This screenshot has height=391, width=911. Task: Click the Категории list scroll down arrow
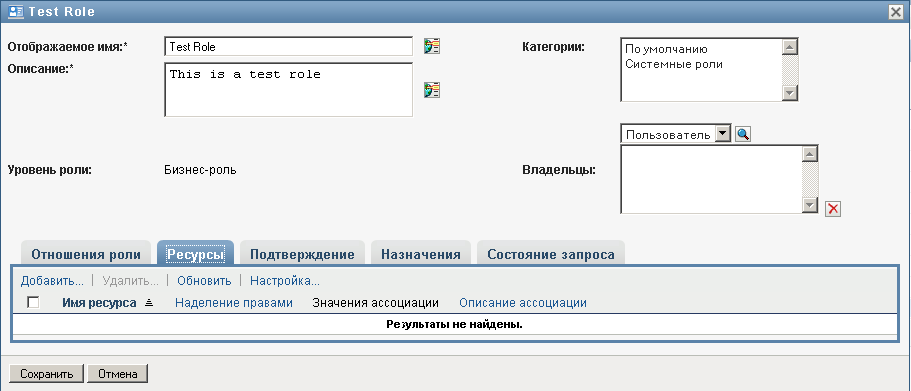790,93
